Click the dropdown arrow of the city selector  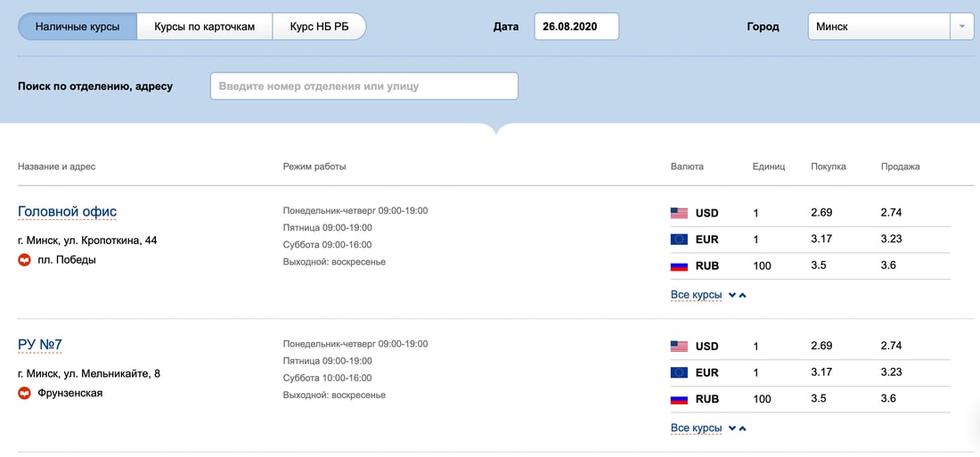(x=962, y=27)
